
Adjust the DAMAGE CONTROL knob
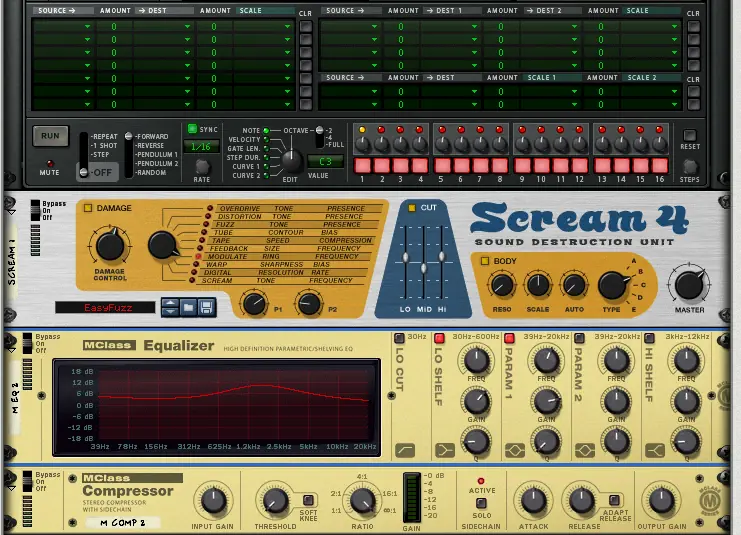[x=110, y=247]
